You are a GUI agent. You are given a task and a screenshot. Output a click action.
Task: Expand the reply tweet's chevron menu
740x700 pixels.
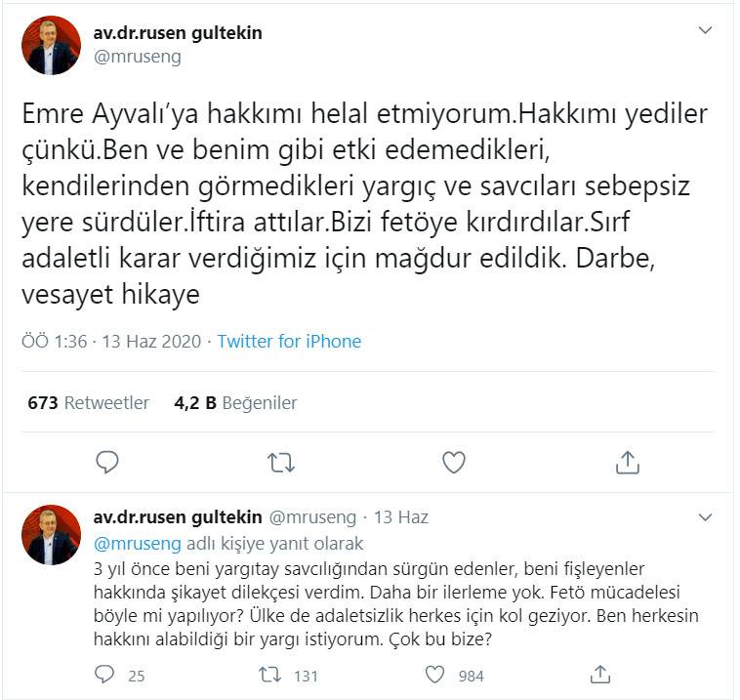(x=705, y=517)
